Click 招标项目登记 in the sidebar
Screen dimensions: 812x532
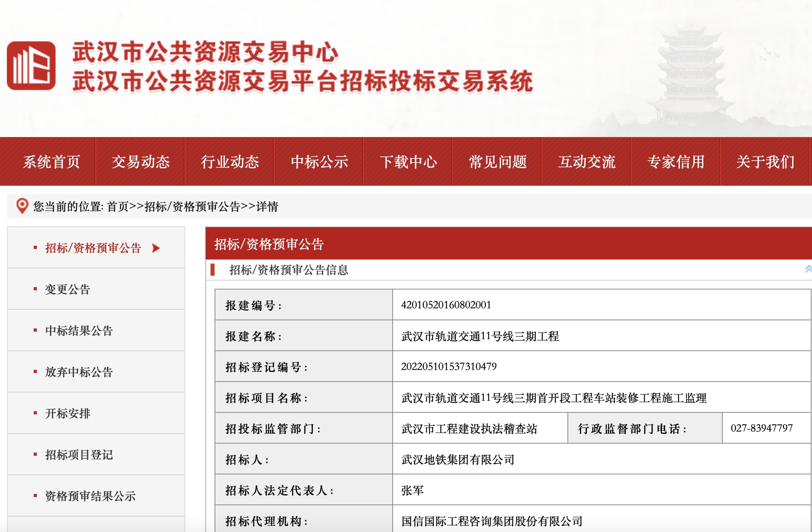79,455
